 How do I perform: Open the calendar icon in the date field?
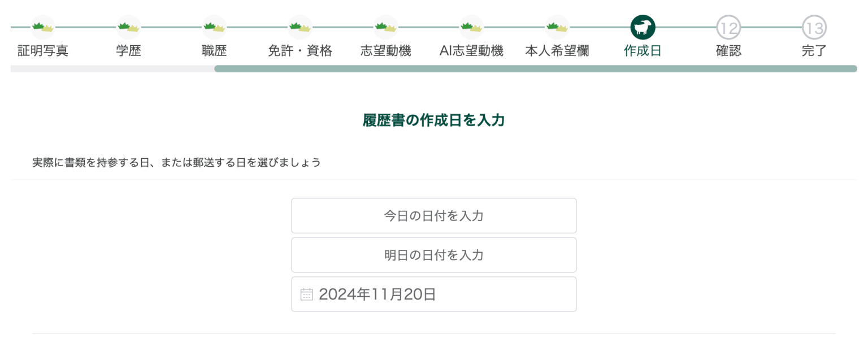tap(306, 294)
